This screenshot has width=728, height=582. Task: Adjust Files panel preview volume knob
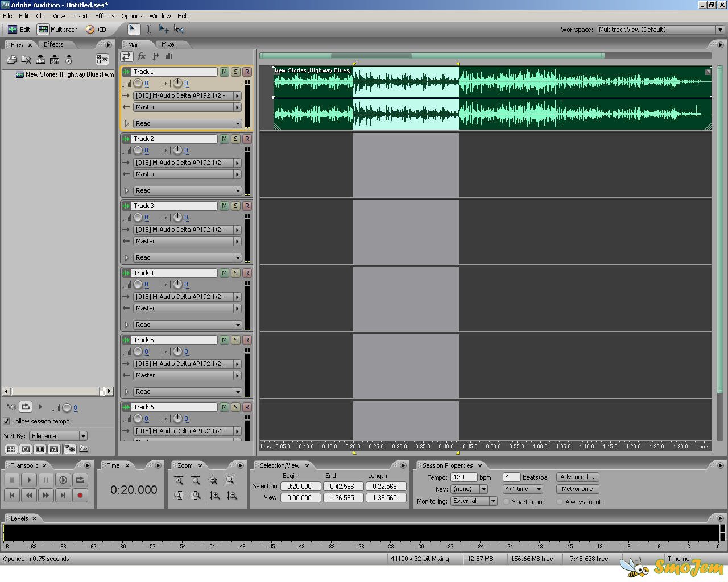[67, 408]
